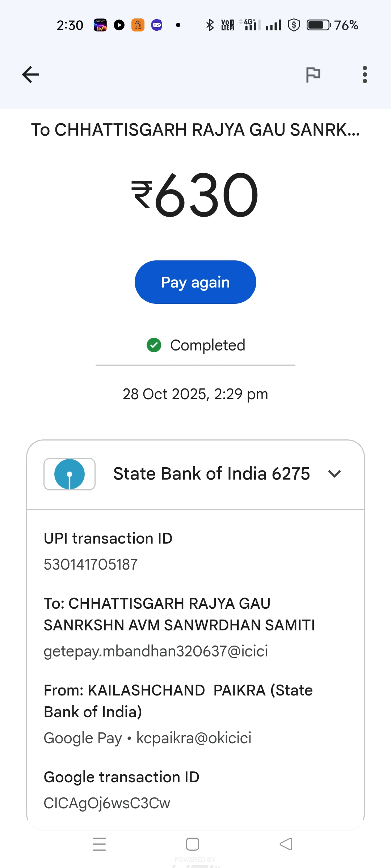Select the Google transaction ID value
This screenshot has width=391, height=868.
tap(107, 803)
